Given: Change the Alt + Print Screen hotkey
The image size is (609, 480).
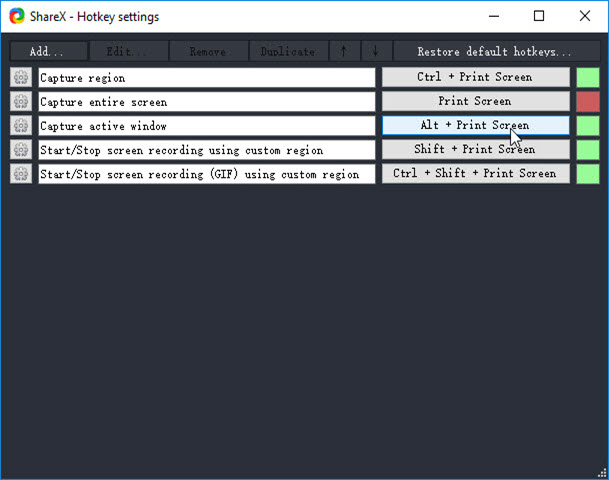Looking at the screenshot, I should (x=476, y=125).
